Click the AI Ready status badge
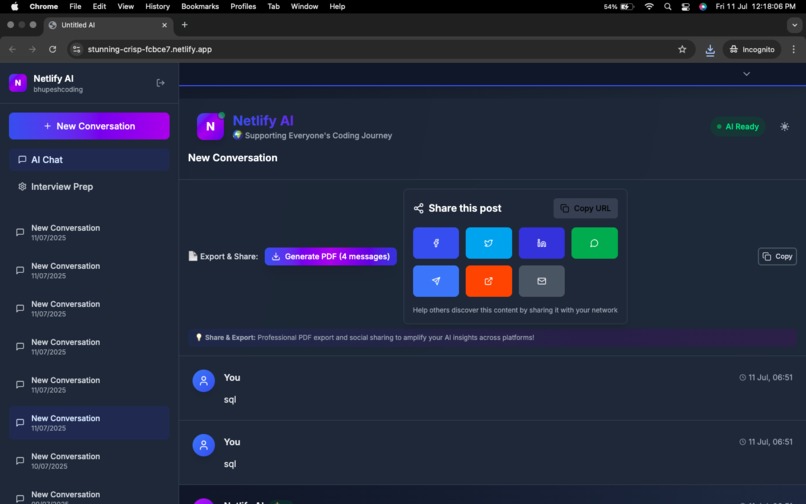Image resolution: width=806 pixels, height=504 pixels. [x=738, y=127]
